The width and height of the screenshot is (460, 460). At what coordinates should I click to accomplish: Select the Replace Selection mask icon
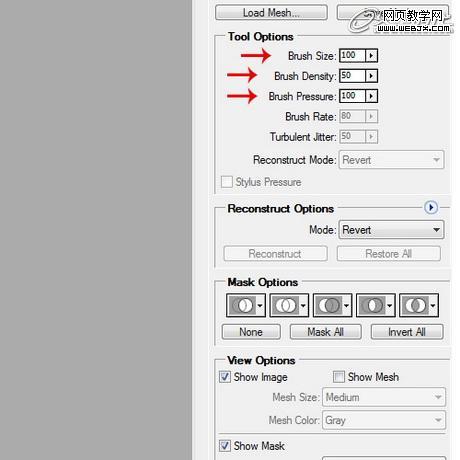[246, 305]
